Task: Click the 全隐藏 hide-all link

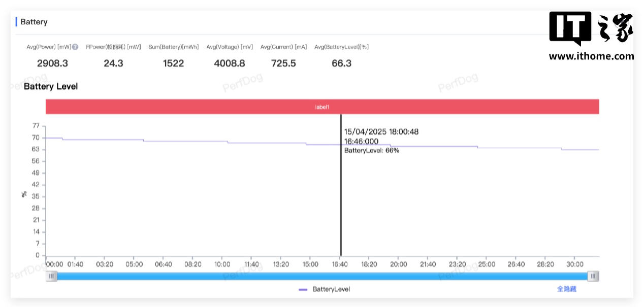Action: (566, 289)
